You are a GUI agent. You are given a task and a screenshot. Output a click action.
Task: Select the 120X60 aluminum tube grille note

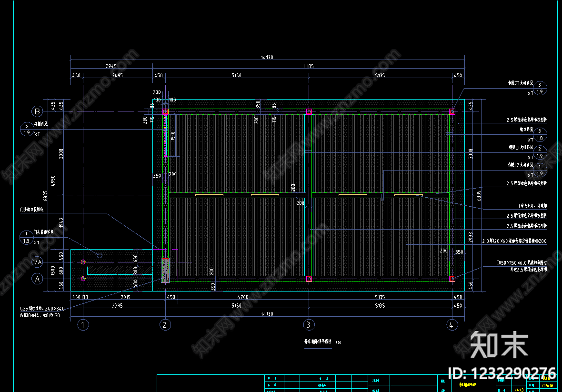(x=514, y=241)
